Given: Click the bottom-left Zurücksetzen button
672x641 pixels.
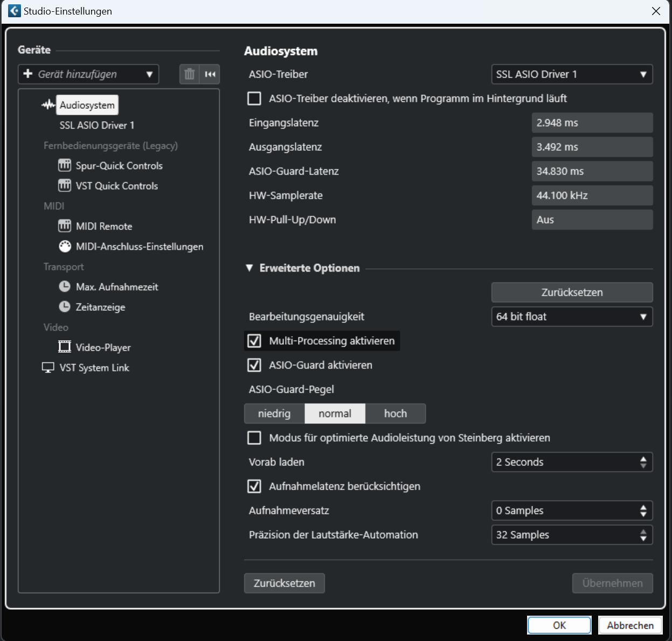Looking at the screenshot, I should 284,583.
